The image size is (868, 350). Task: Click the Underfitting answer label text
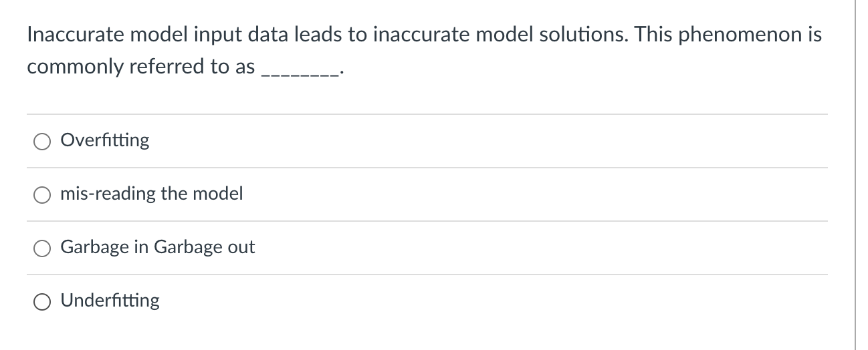tap(110, 301)
